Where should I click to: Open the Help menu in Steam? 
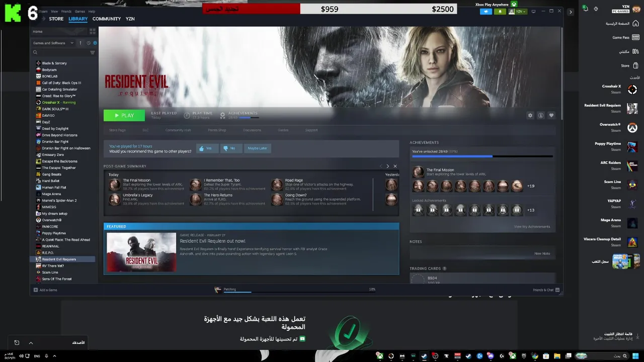[92, 11]
